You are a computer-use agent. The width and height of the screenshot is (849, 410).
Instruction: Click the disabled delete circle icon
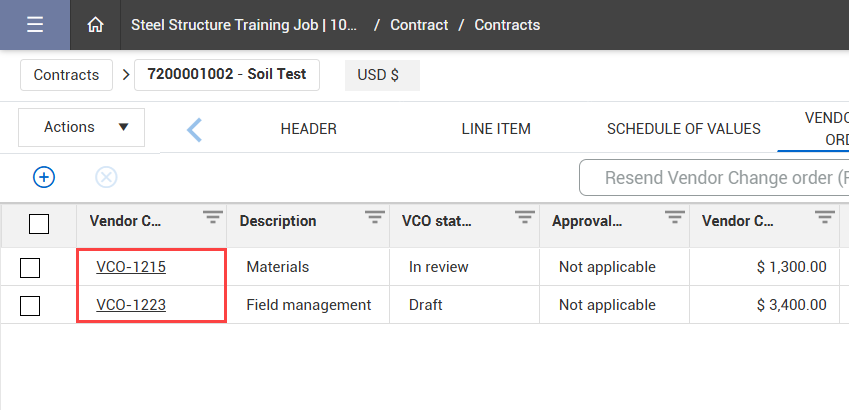pyautogui.click(x=106, y=177)
